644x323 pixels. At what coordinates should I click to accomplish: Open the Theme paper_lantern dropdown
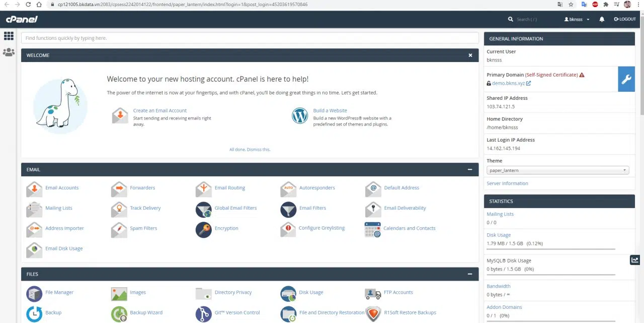pyautogui.click(x=558, y=170)
